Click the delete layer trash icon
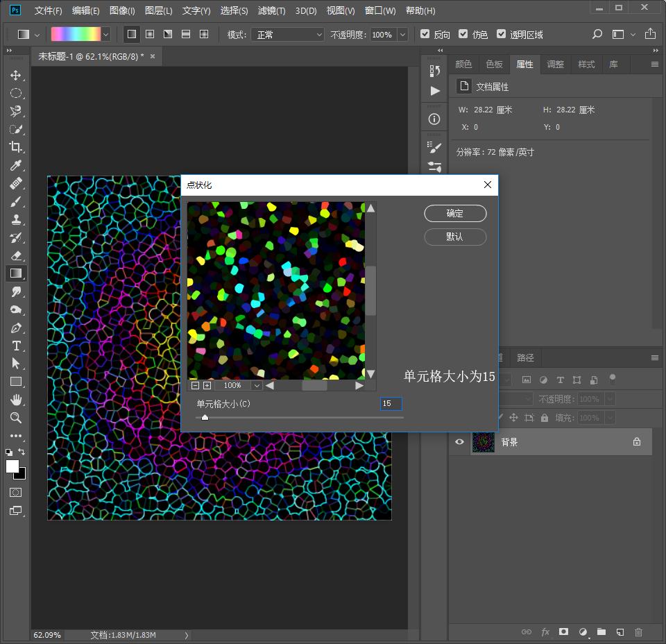The image size is (666, 644). (639, 632)
